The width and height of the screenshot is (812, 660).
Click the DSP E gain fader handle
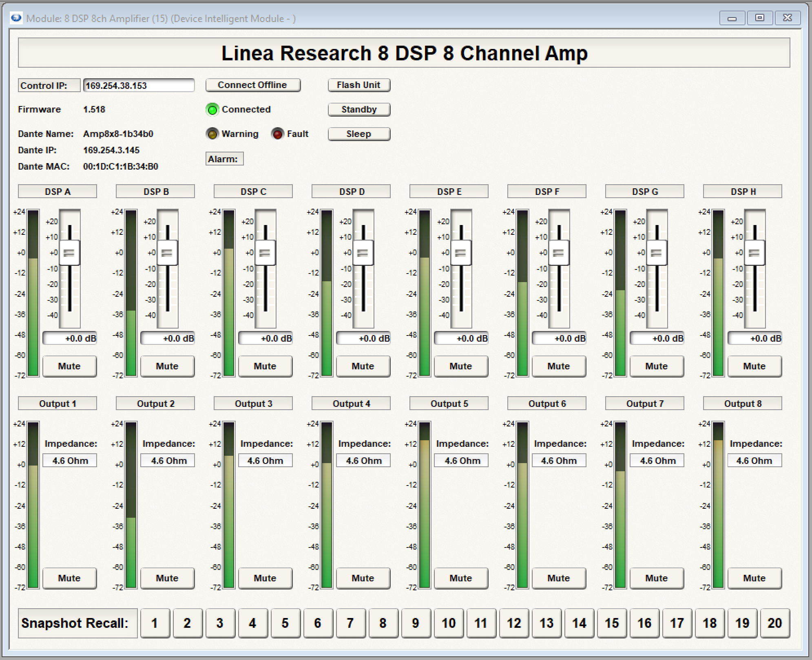(461, 253)
